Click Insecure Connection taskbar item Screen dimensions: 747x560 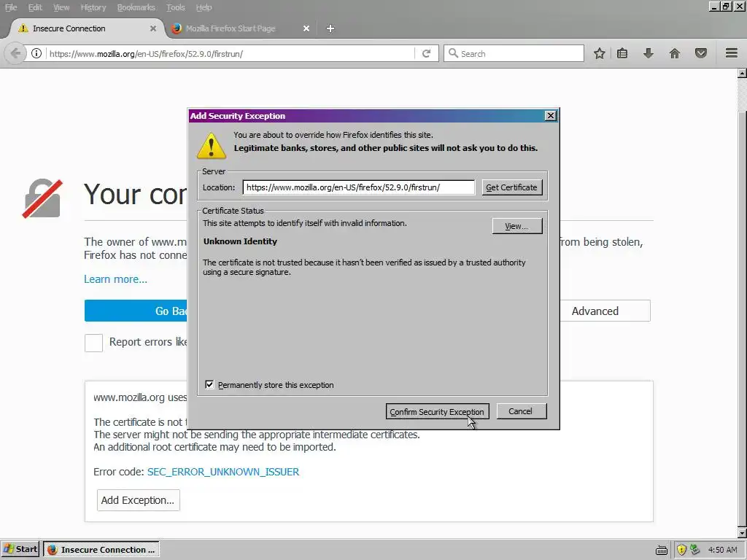point(101,550)
